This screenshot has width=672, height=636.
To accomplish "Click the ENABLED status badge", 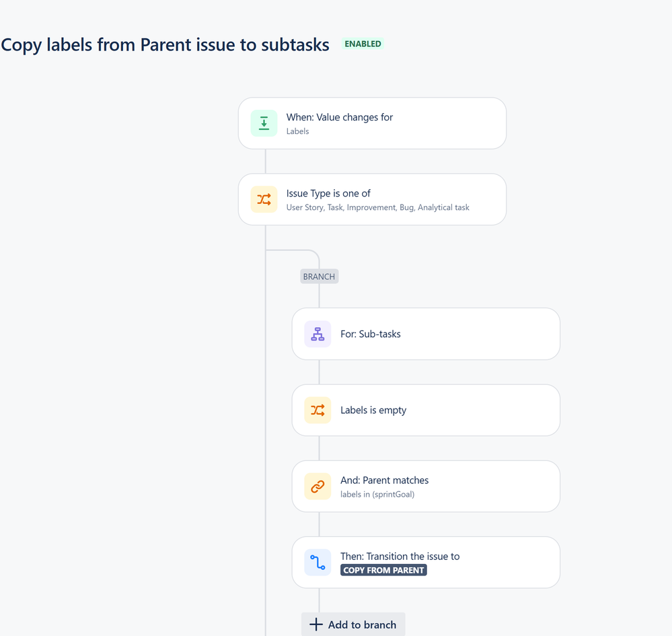I will click(x=363, y=44).
